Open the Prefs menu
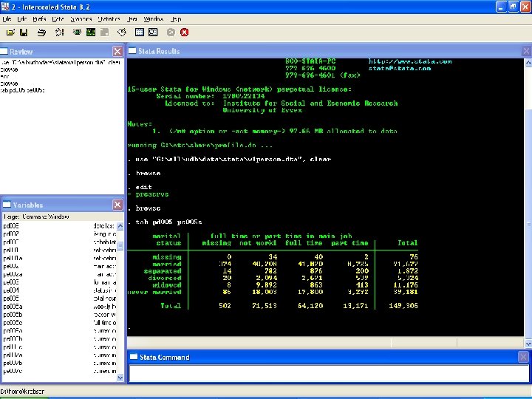 (x=39, y=19)
